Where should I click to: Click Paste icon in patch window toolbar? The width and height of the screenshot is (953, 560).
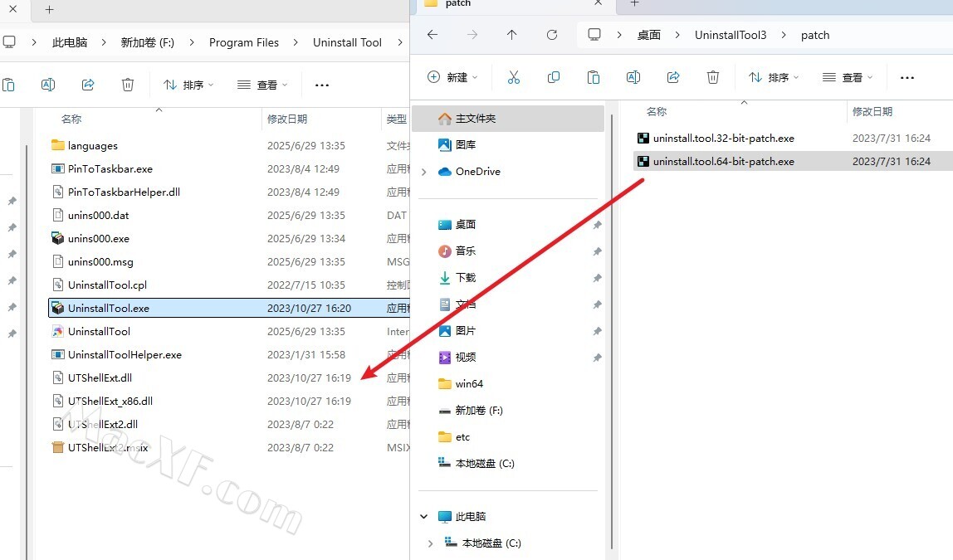(x=594, y=77)
